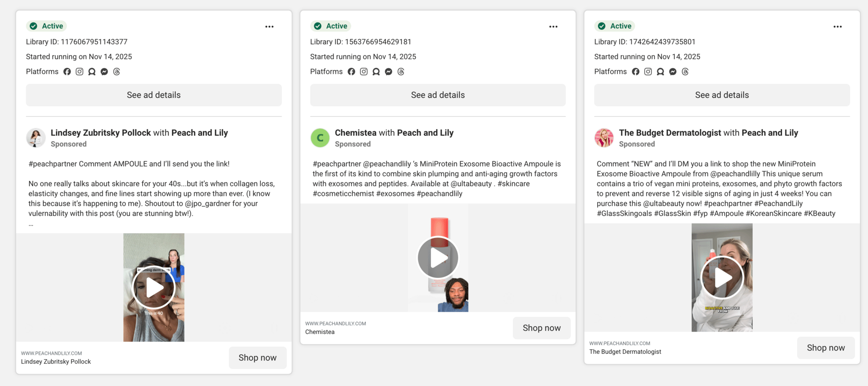Open the three-dot menu on the Chemistea ad

coord(553,27)
